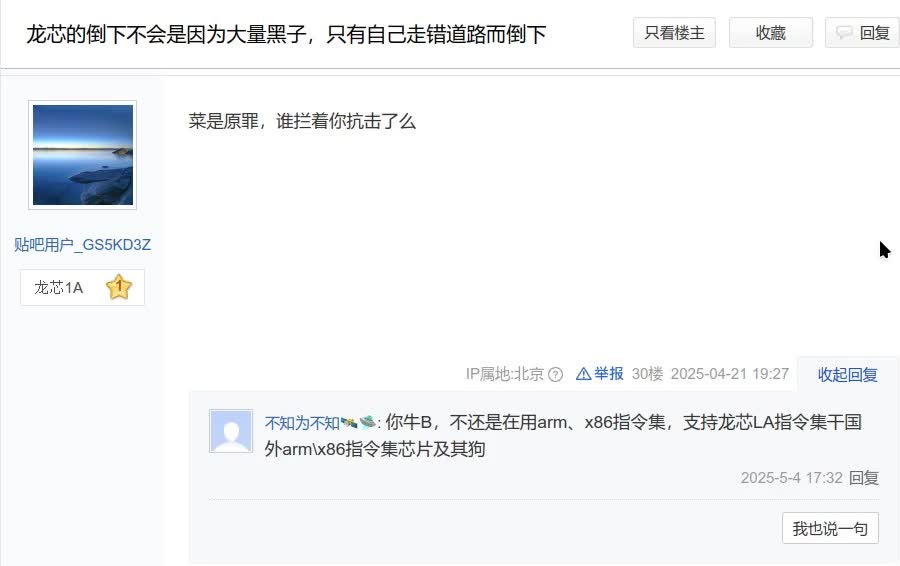
Task: Click the IP属地:北京 label
Action: (505, 374)
